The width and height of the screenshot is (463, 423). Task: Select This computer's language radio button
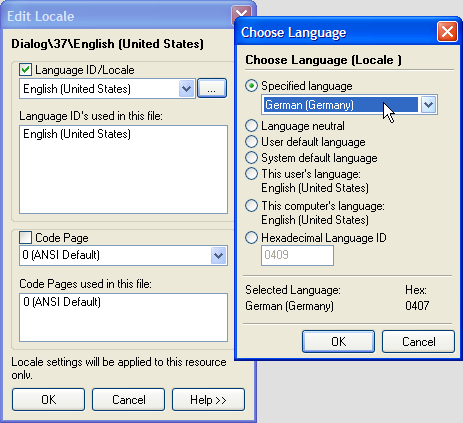click(x=251, y=206)
